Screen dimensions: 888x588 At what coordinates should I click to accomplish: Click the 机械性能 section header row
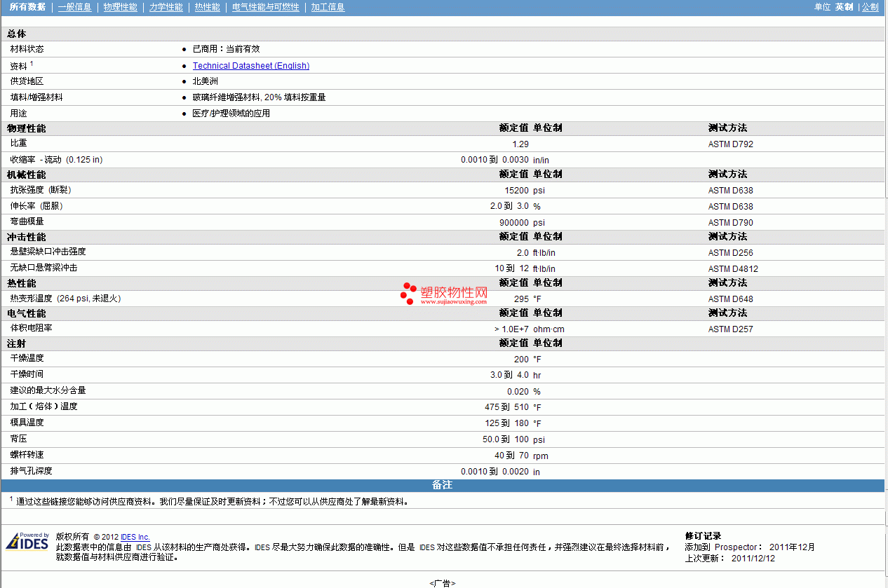26,175
